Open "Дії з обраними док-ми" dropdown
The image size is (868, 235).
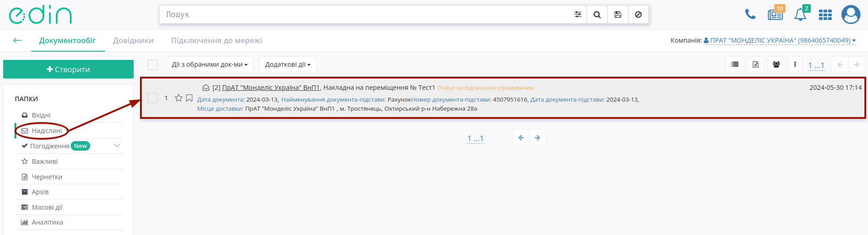(x=210, y=64)
